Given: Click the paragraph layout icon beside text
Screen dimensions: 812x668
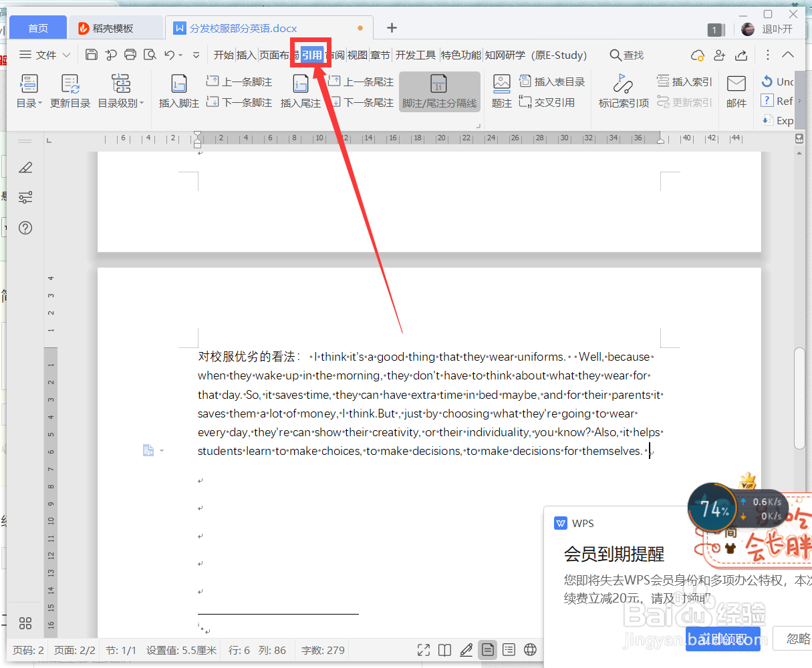Looking at the screenshot, I should (148, 451).
